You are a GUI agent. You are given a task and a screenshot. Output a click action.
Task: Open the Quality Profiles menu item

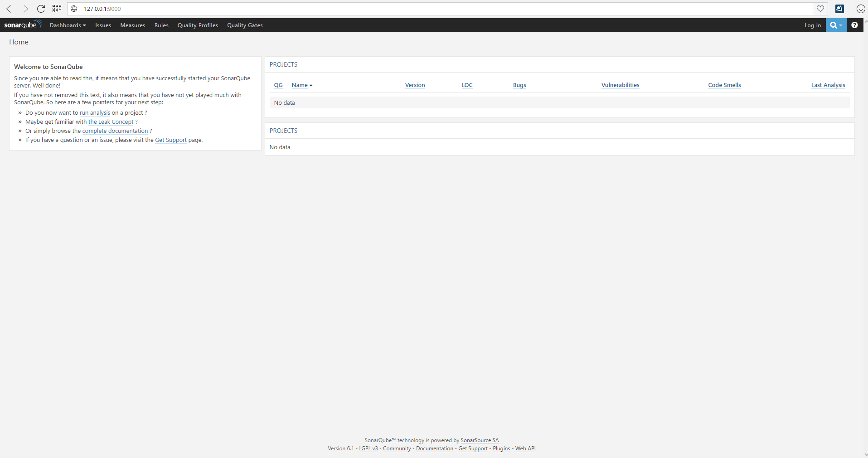(198, 25)
